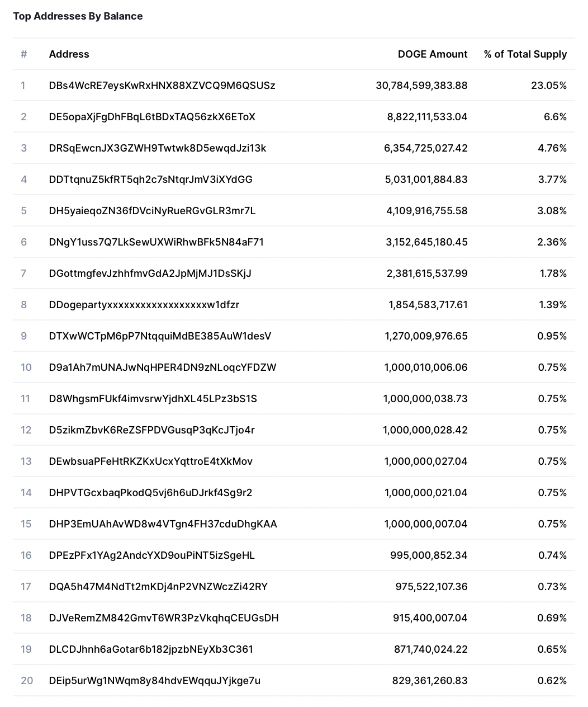588x707 pixels.
Task: Open the address starting with DEip5urWg1NWqm
Action: coord(155,681)
